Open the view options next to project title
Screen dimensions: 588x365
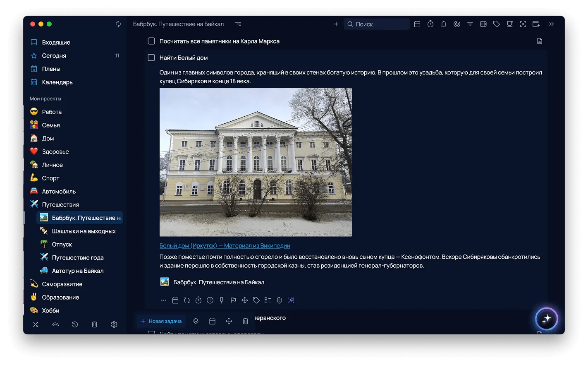point(238,24)
